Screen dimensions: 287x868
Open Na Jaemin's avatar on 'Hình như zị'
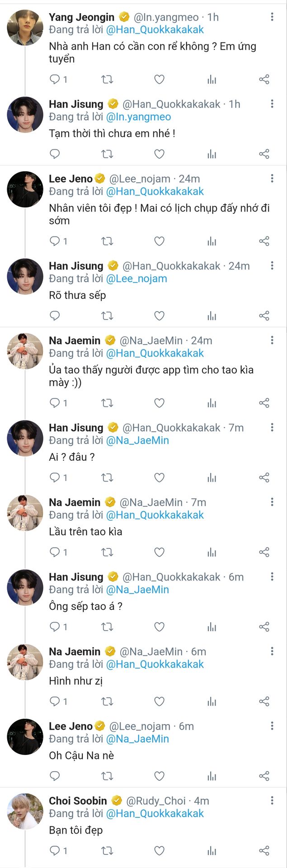click(x=25, y=662)
